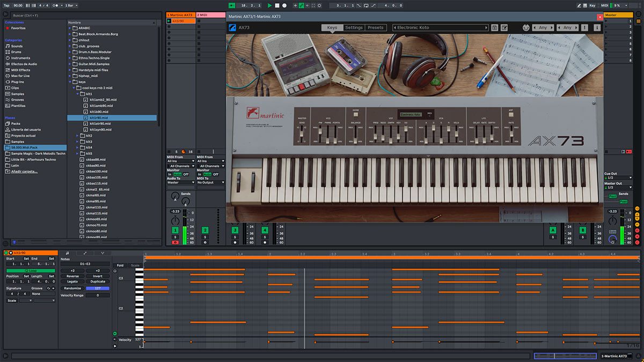Toggle computer MIDI keyboard icon

click(584, 5)
